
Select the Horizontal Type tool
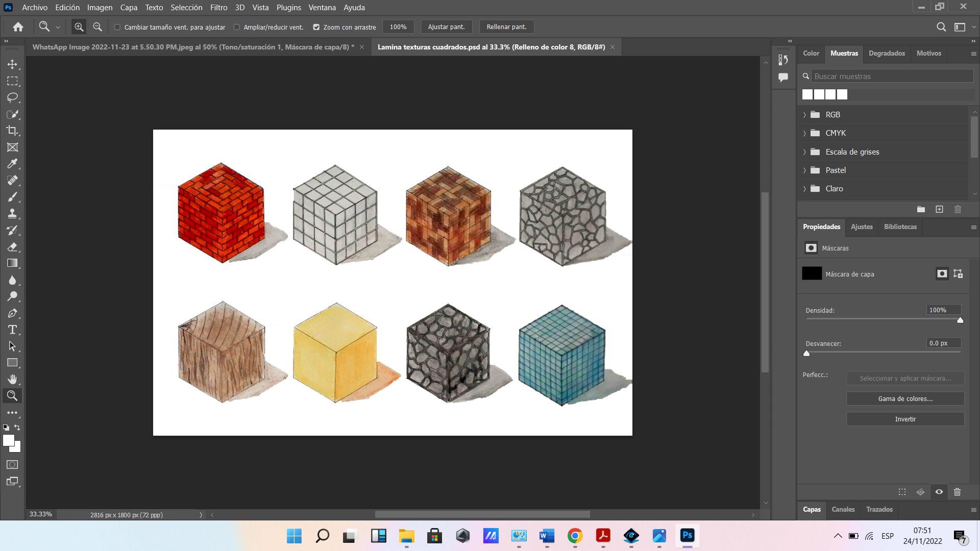(x=12, y=330)
